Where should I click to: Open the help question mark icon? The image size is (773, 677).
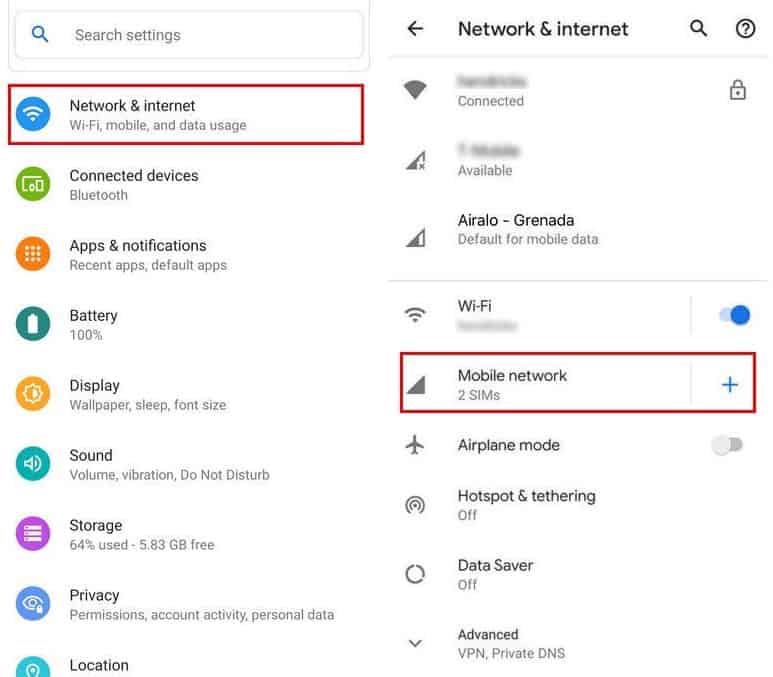tap(745, 29)
